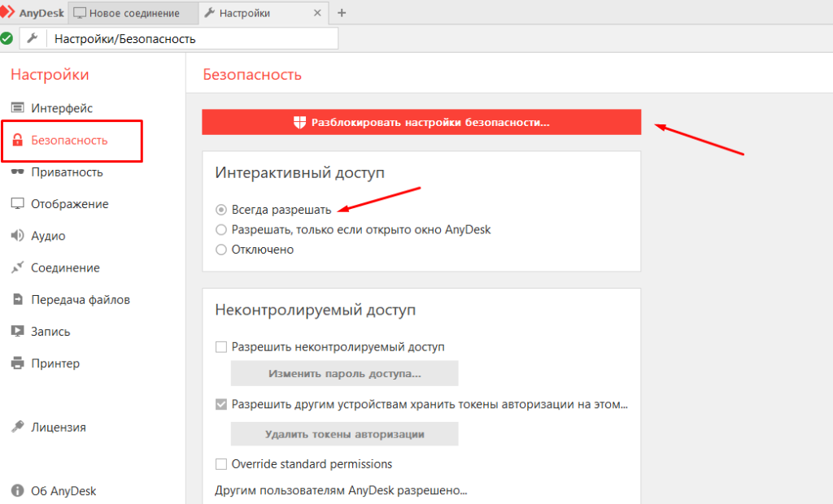Screen dimensions: 833x504
Task: Click the Настройки sidebar heading
Action: 50,74
